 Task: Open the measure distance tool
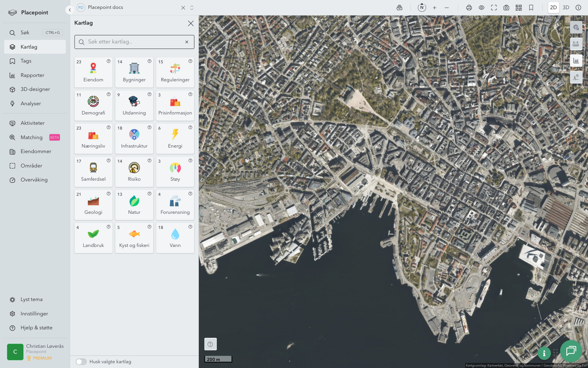click(x=576, y=44)
